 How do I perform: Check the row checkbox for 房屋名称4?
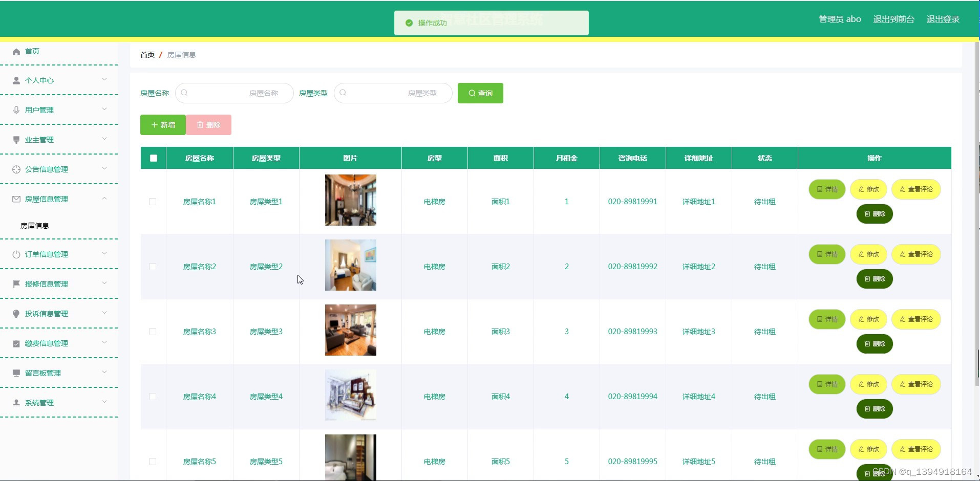(x=153, y=397)
